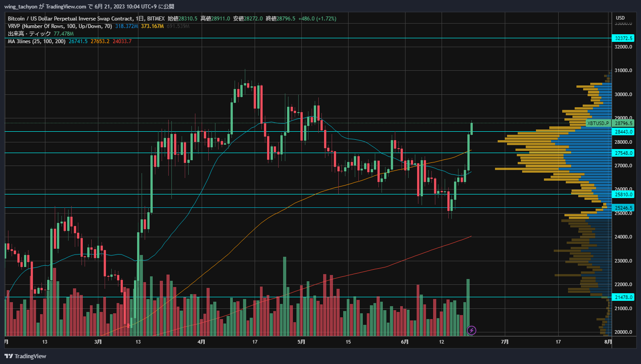Screen dimensions: 641x364
Task: Click the 7月 date label on time axis
Action: click(x=505, y=342)
